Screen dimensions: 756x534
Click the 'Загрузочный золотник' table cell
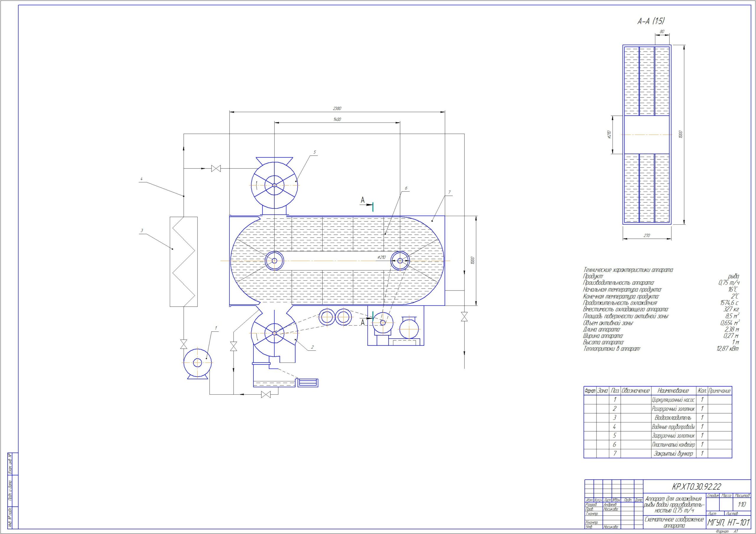674,436
